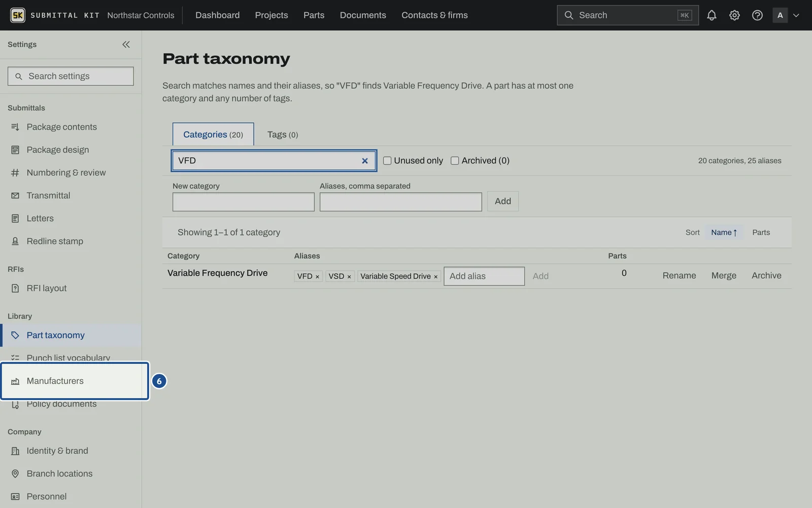Click the Transmittal envelope icon
Screen dimensions: 812x508
[15, 196]
